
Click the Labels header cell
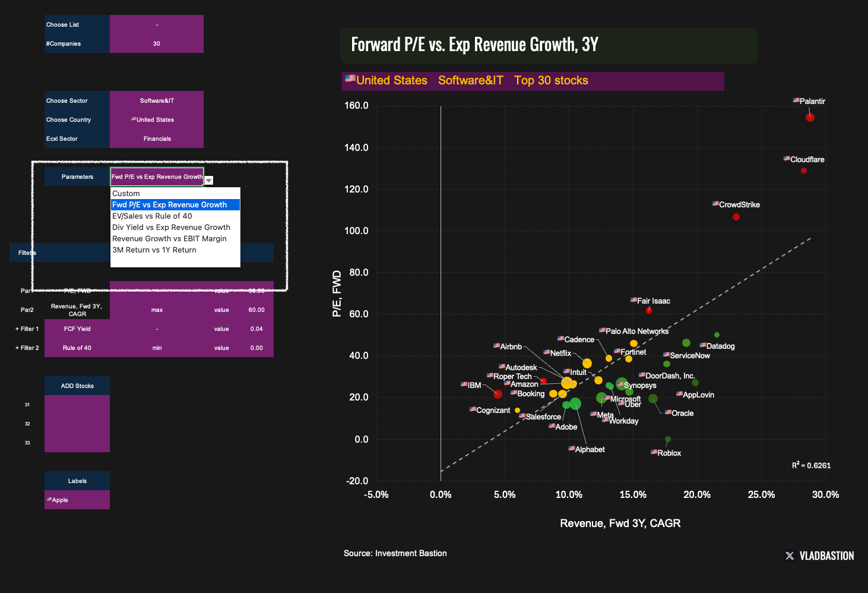point(77,481)
